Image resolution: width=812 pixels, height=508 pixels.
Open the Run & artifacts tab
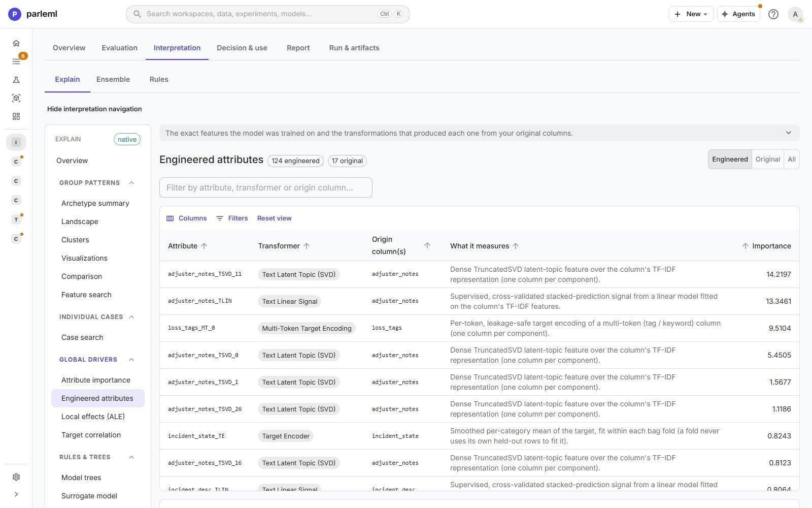354,48
